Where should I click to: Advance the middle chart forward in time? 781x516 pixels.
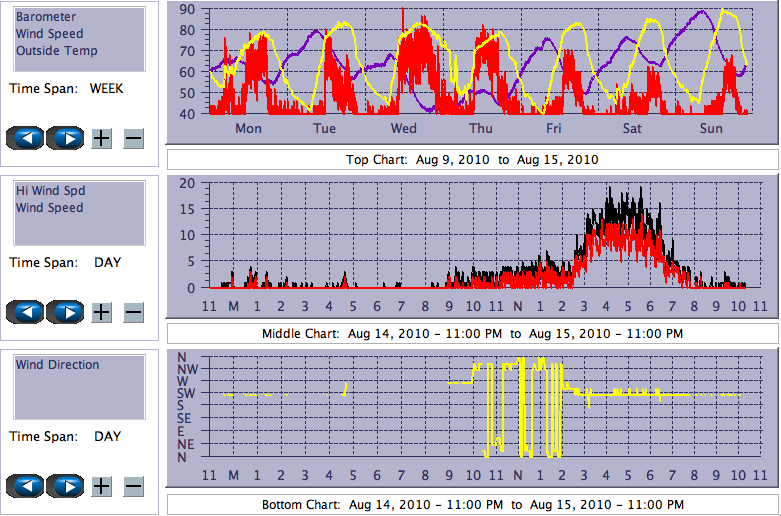click(x=65, y=312)
